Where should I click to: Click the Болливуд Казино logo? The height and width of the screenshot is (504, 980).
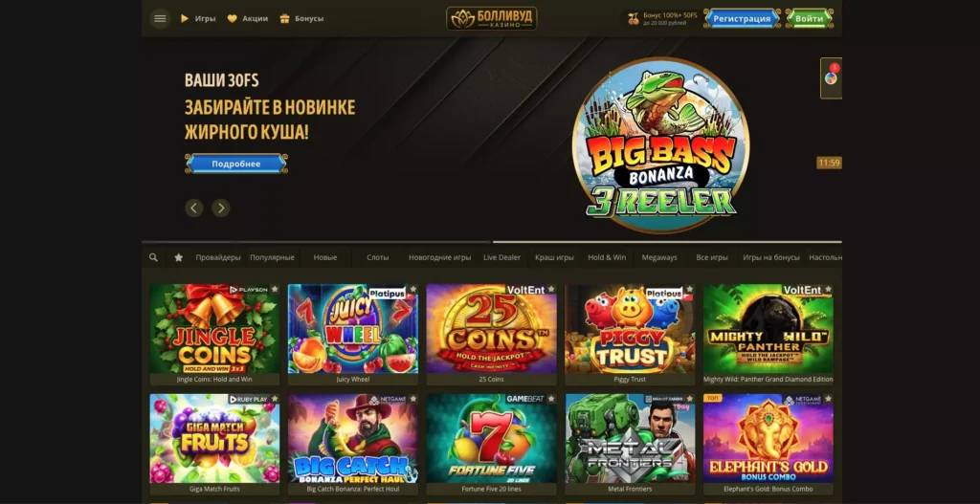[491, 19]
